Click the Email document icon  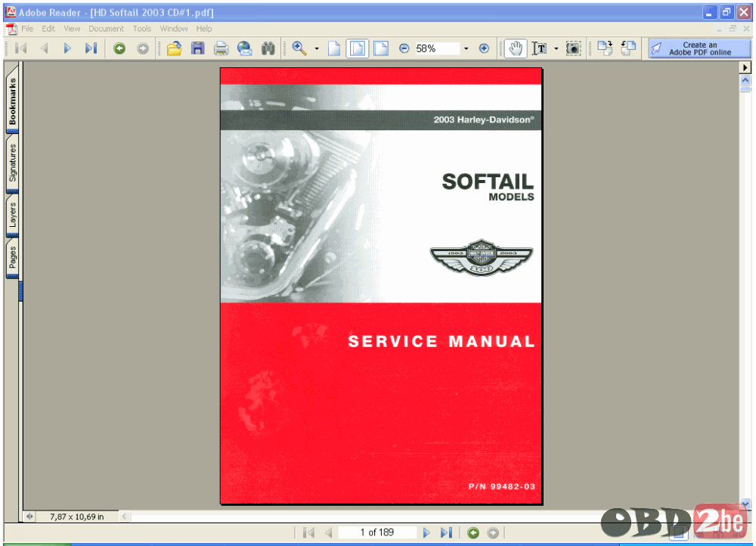pyautogui.click(x=245, y=48)
